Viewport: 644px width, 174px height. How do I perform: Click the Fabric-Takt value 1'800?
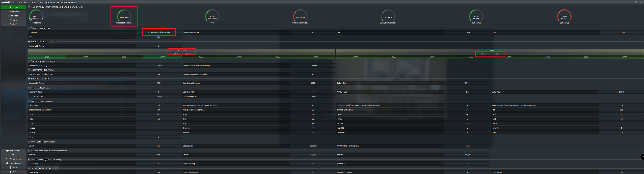467,83
